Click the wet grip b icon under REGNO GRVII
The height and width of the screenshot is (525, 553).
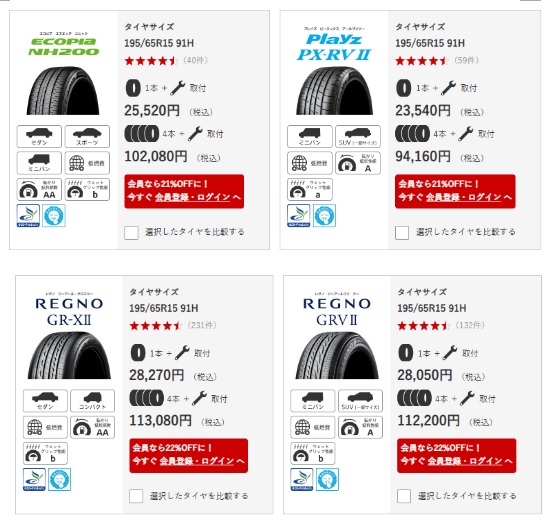[x=313, y=453]
